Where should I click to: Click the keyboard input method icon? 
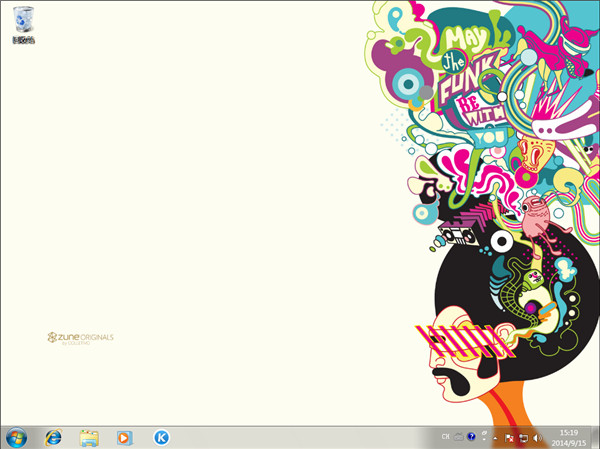[458, 437]
